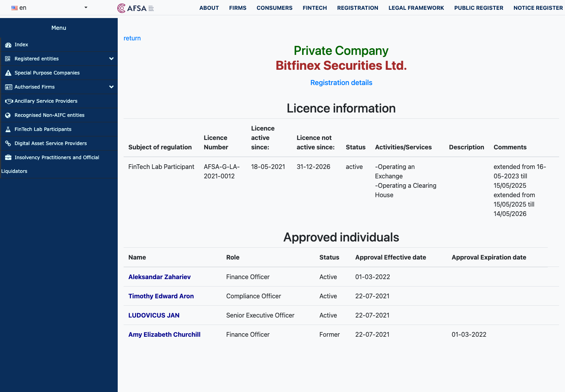Click the licence end date 31-12-2026
The width and height of the screenshot is (565, 392).
point(313,167)
